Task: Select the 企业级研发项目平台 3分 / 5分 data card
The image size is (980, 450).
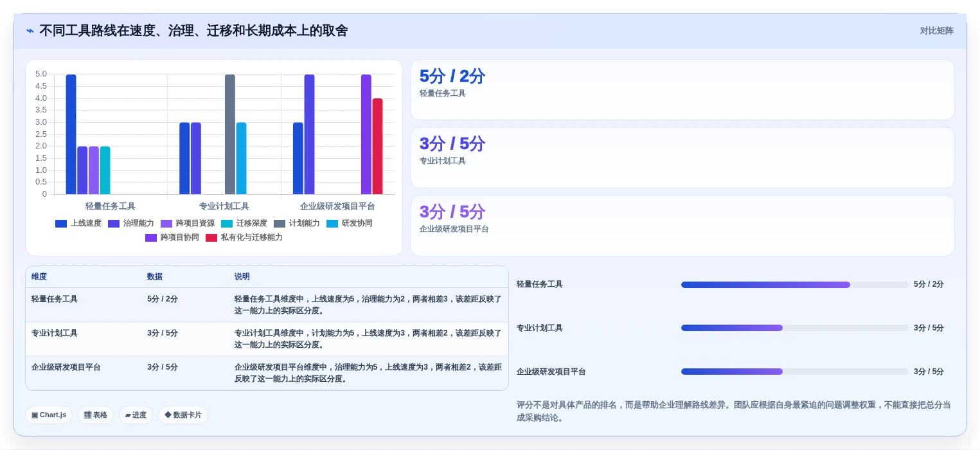Action: click(x=682, y=226)
